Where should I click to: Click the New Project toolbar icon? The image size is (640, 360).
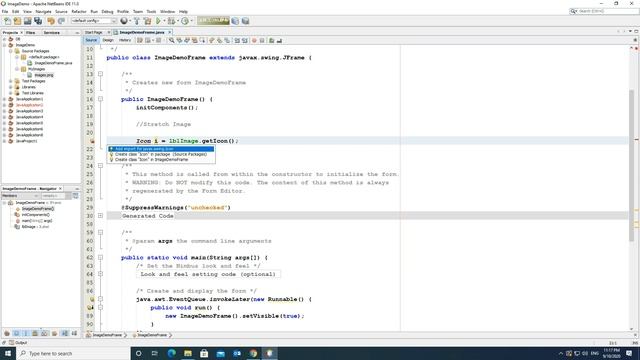pyautogui.click(x=17, y=21)
